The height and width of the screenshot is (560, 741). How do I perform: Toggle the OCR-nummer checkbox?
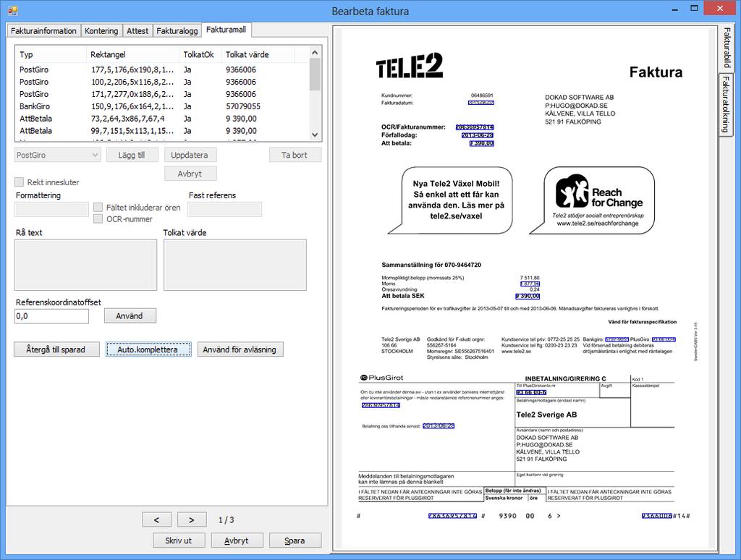point(98,219)
